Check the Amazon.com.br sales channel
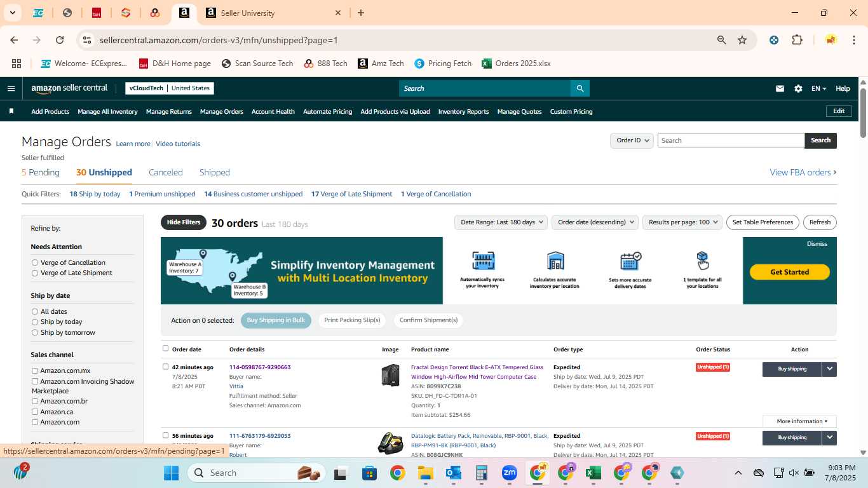 pyautogui.click(x=35, y=401)
